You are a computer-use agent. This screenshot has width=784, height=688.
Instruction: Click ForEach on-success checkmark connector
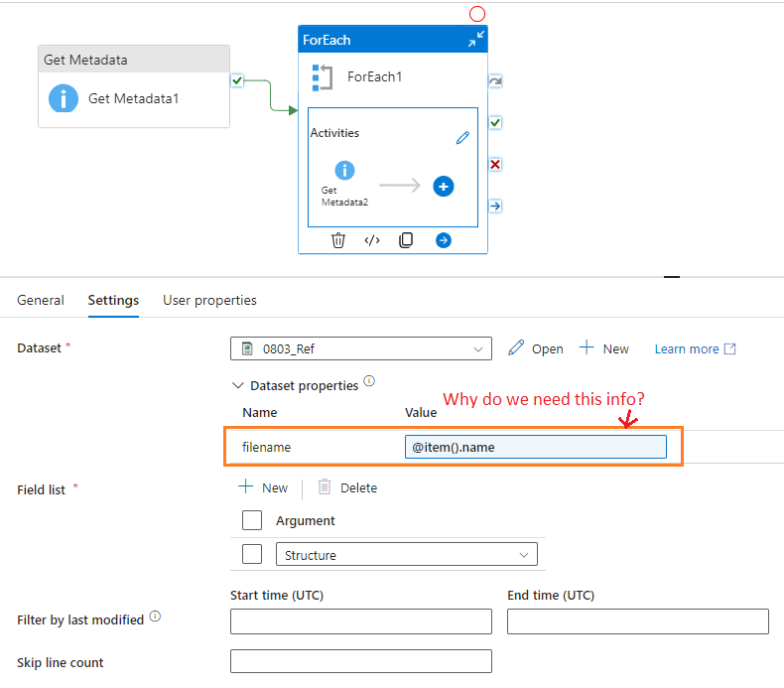495,122
